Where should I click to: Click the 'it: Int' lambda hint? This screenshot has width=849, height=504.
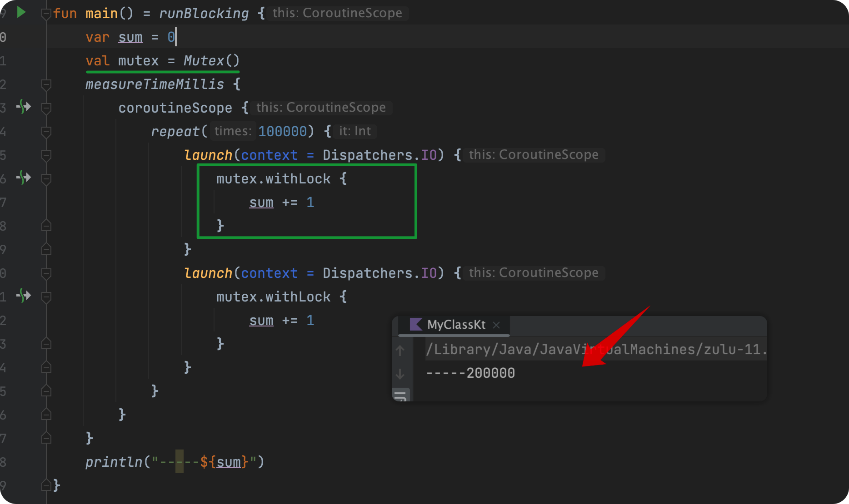point(355,131)
